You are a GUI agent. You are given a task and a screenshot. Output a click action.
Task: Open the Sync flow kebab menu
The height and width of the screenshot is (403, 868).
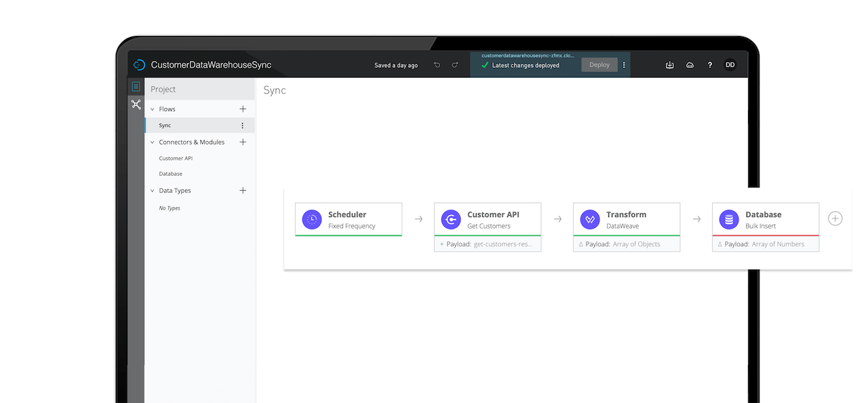point(243,126)
